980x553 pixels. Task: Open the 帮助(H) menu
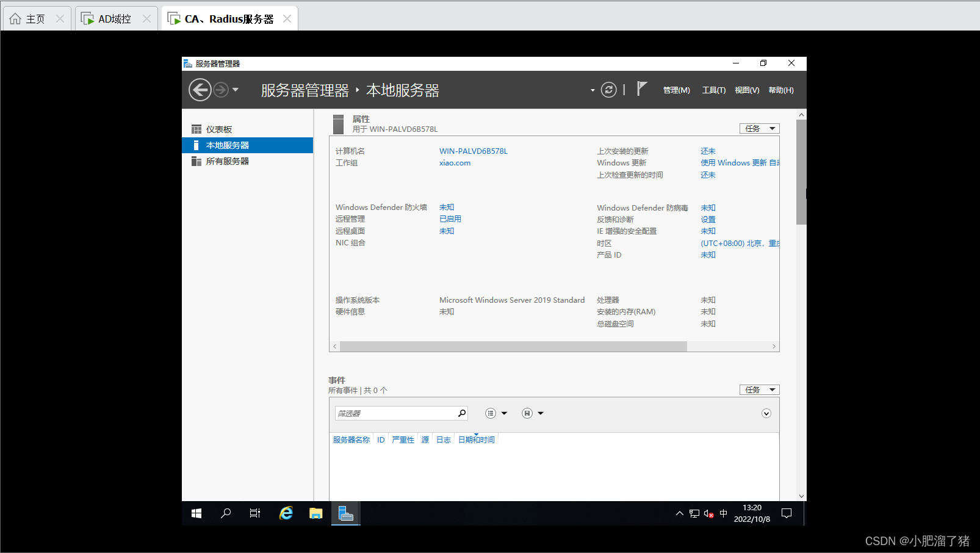click(781, 90)
